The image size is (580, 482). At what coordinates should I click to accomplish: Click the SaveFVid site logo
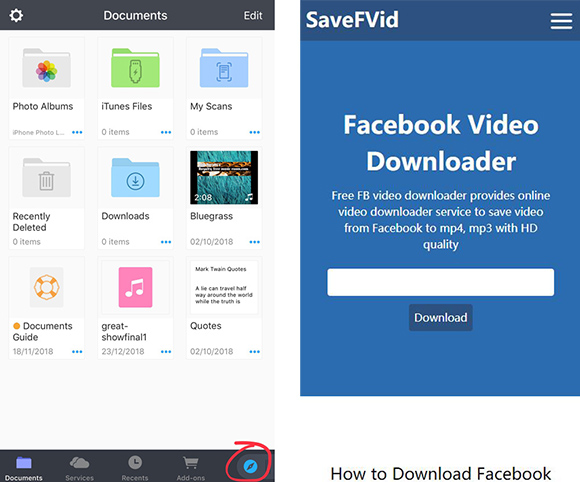(352, 20)
